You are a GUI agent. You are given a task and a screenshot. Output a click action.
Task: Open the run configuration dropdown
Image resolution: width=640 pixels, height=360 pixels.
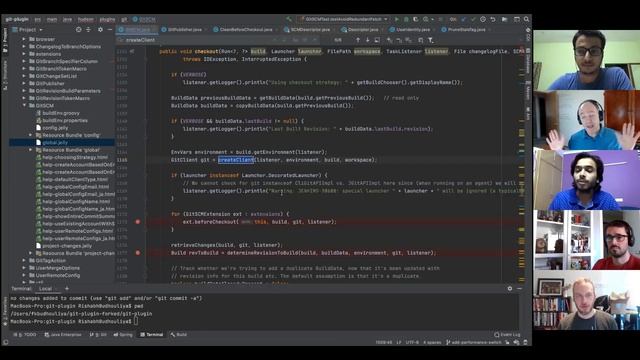[343, 19]
